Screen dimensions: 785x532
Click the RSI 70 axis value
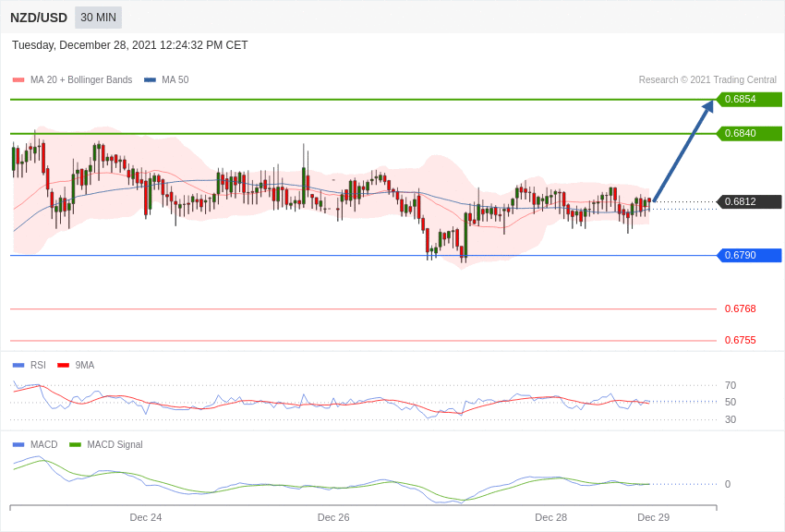(x=731, y=385)
